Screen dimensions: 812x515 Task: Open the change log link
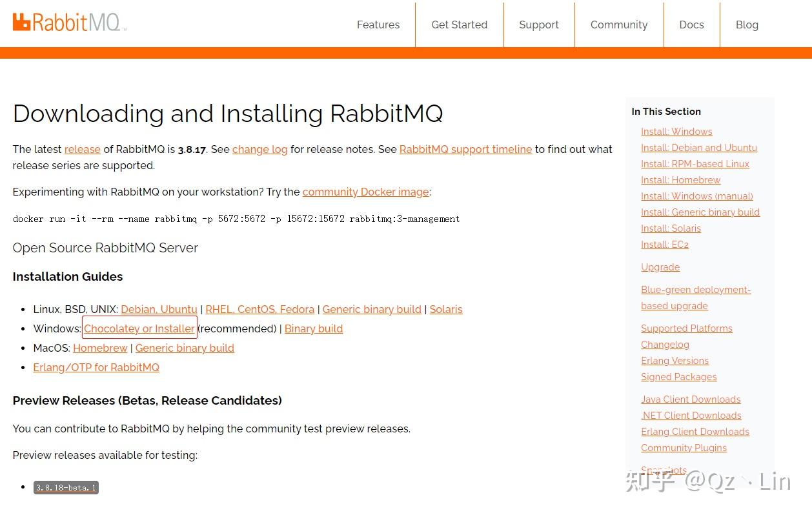coord(259,149)
